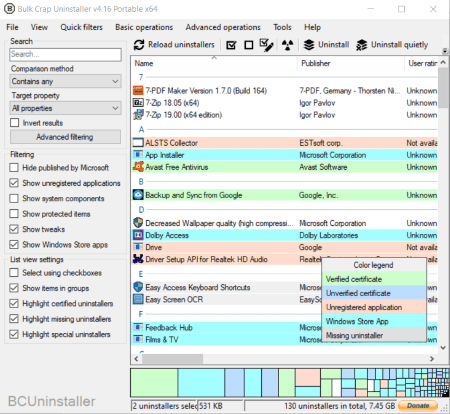Click the Feedback Hub row icon
450x414 pixels.
(x=138, y=327)
